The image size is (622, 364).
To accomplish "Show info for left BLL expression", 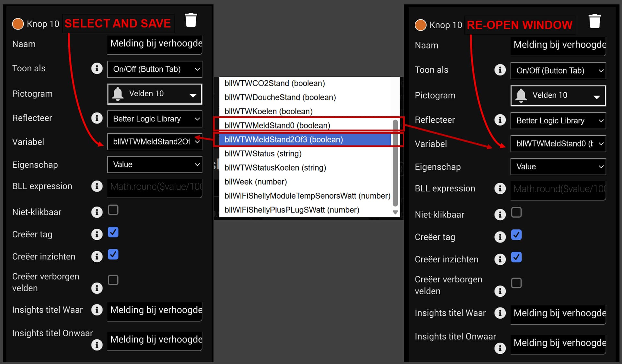I will (97, 186).
